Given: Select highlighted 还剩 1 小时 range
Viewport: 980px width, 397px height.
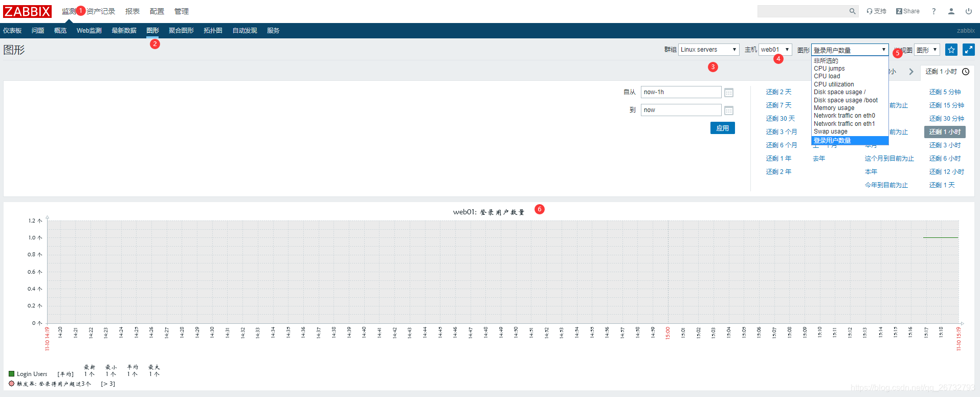Looking at the screenshot, I should point(945,132).
